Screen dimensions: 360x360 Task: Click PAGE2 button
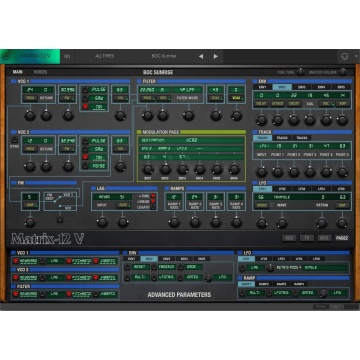pos(341,238)
